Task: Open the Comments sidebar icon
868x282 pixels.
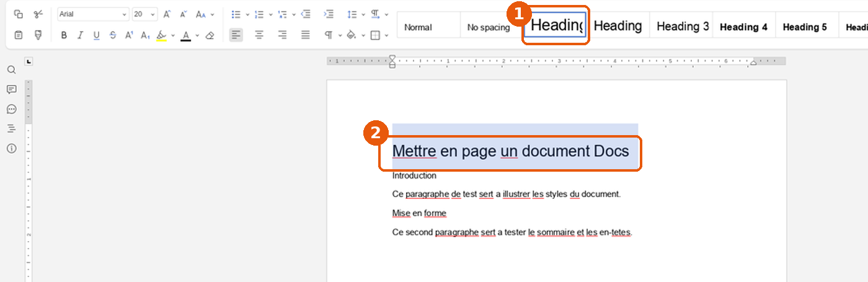Action: [x=11, y=89]
